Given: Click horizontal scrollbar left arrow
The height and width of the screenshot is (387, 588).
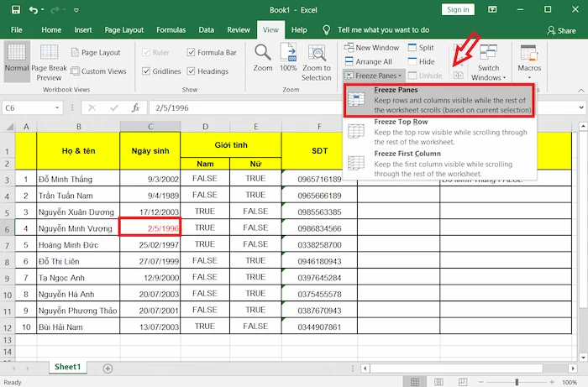Looking at the screenshot, I should click(x=365, y=369).
